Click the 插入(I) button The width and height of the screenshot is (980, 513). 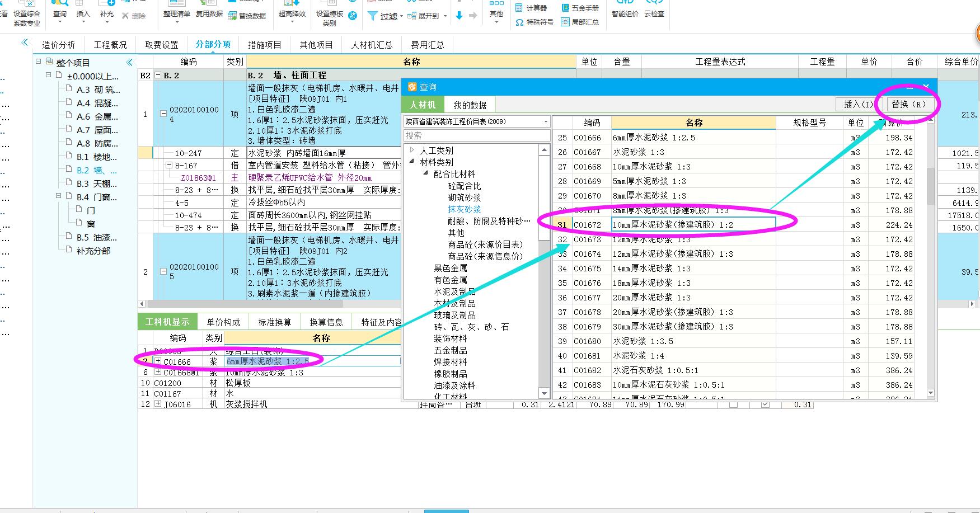pyautogui.click(x=858, y=104)
